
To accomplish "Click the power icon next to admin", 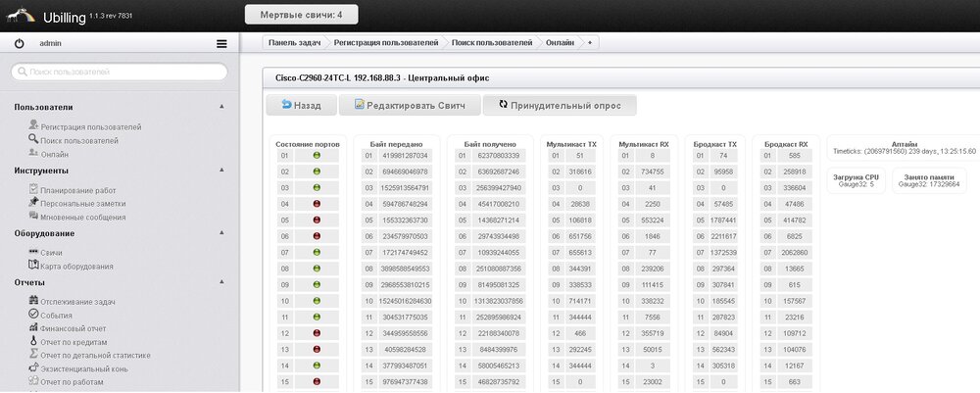I will (x=20, y=44).
